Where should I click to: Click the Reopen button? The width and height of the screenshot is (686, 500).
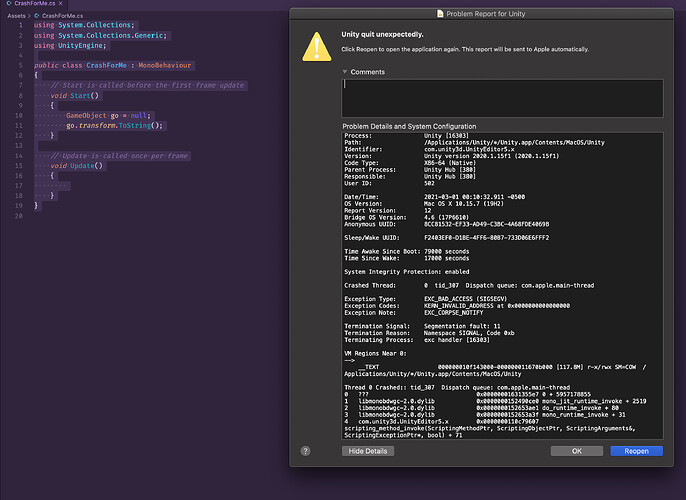click(636, 451)
